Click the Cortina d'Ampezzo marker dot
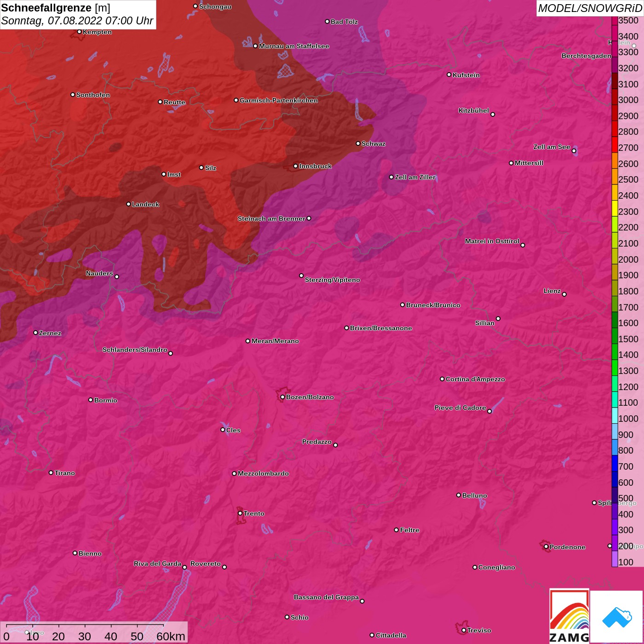 click(442, 379)
